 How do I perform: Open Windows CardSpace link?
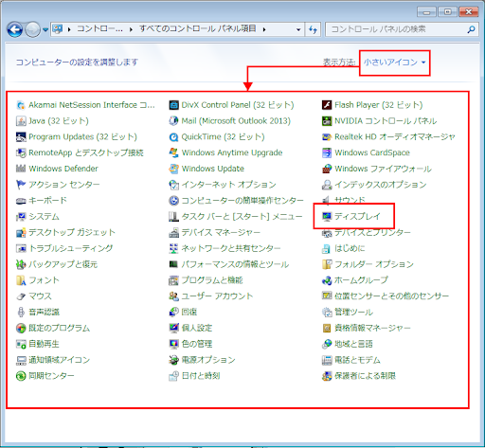point(372,152)
